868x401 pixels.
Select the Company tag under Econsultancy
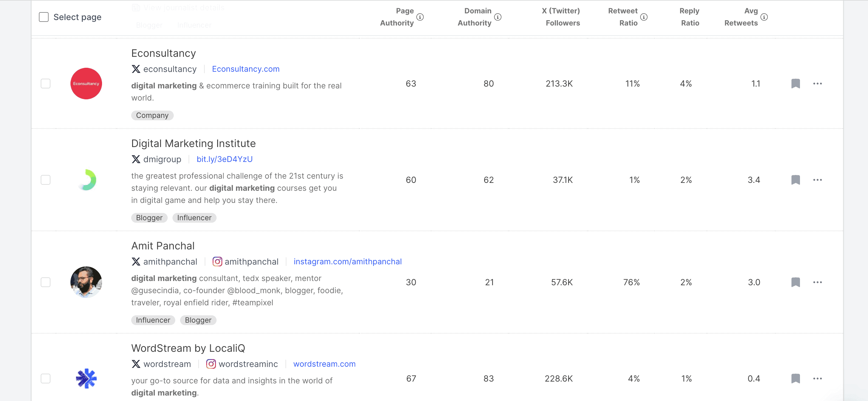pos(152,115)
